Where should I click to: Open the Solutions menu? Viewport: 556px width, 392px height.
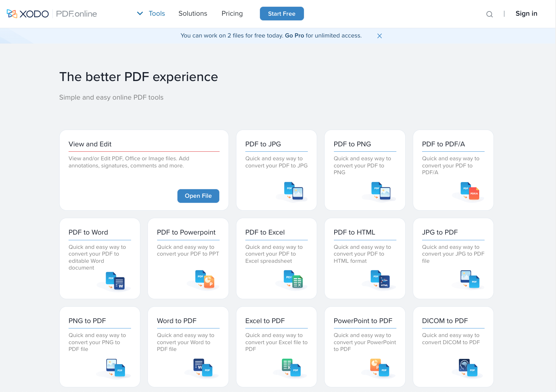coord(193,14)
